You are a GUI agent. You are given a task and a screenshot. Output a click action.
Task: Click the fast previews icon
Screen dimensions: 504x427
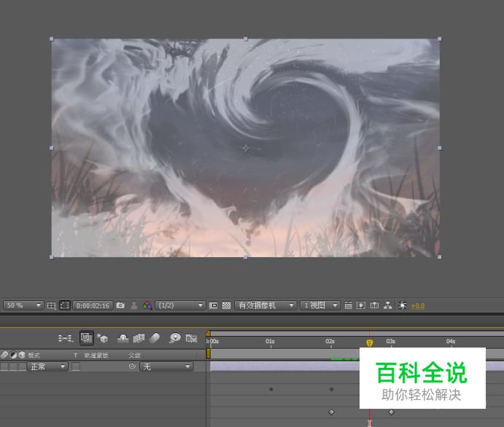point(361,305)
